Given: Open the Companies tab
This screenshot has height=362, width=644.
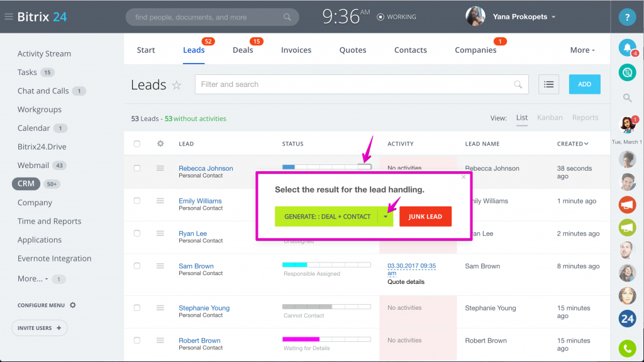Looking at the screenshot, I should (x=475, y=50).
